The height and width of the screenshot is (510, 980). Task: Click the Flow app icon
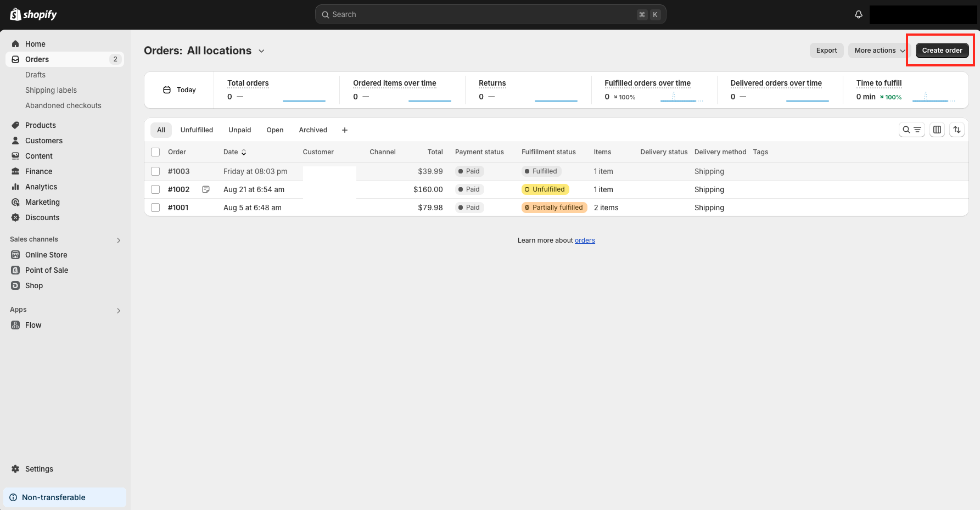15,325
